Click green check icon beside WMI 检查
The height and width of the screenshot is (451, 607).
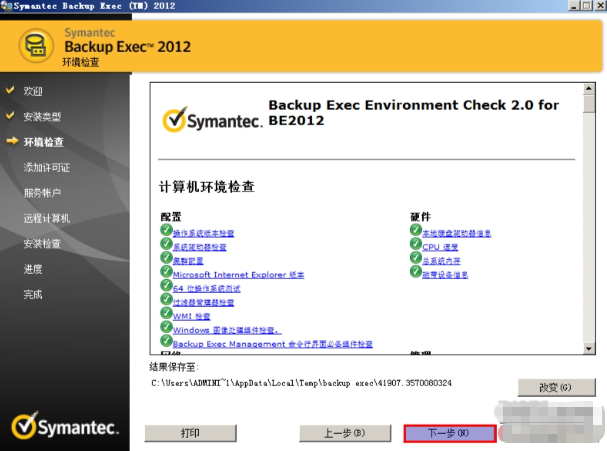pos(166,314)
